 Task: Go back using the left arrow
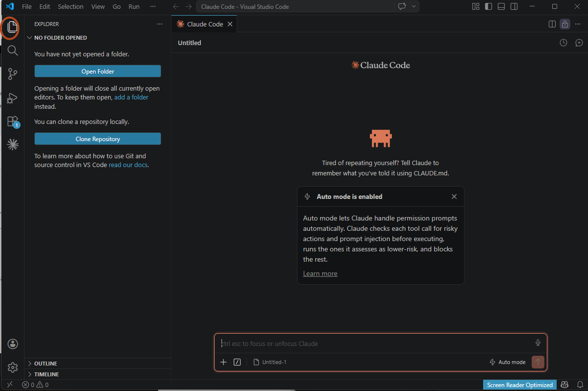176,7
